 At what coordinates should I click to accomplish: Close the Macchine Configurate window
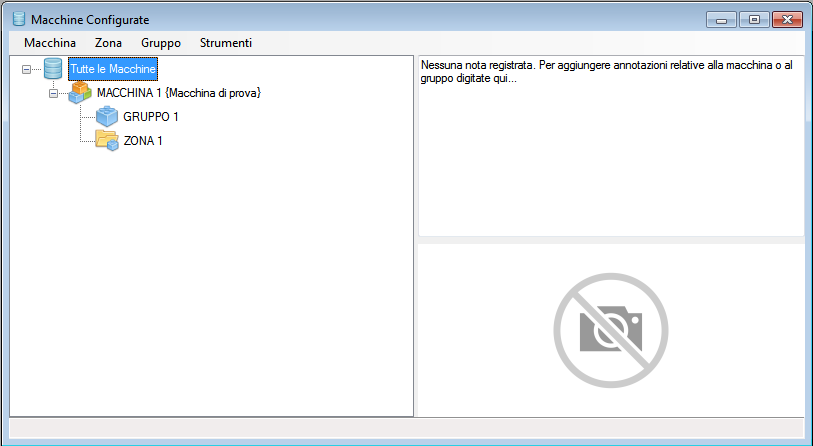click(x=787, y=20)
